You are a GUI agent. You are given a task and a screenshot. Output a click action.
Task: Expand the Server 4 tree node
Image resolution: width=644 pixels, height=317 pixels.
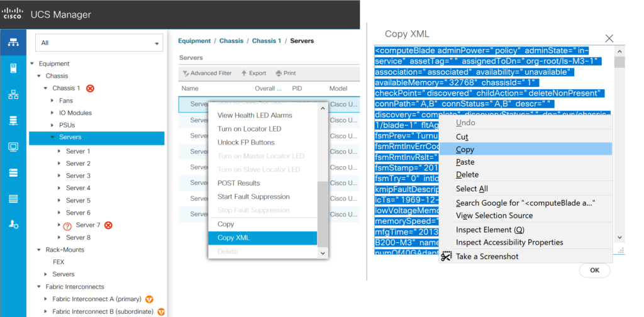(60, 188)
